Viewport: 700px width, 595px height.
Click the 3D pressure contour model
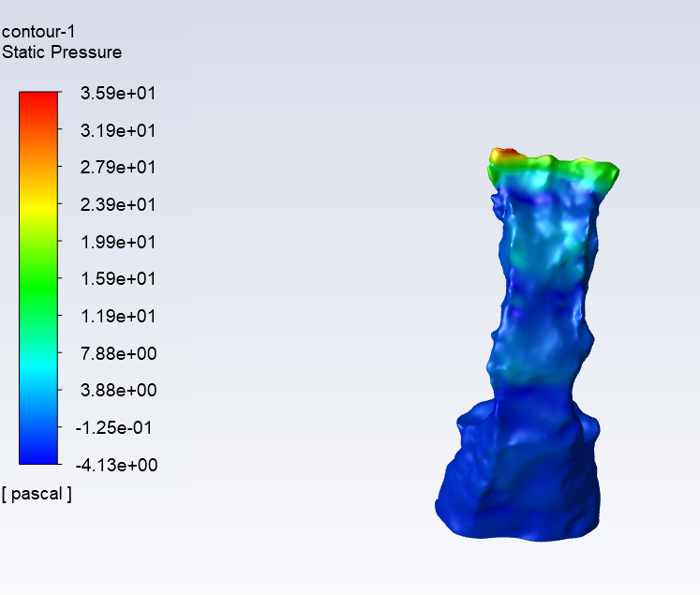point(527,345)
